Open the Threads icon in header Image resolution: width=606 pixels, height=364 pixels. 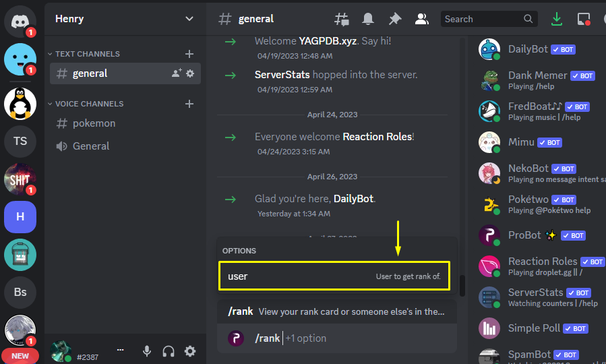[x=342, y=19]
